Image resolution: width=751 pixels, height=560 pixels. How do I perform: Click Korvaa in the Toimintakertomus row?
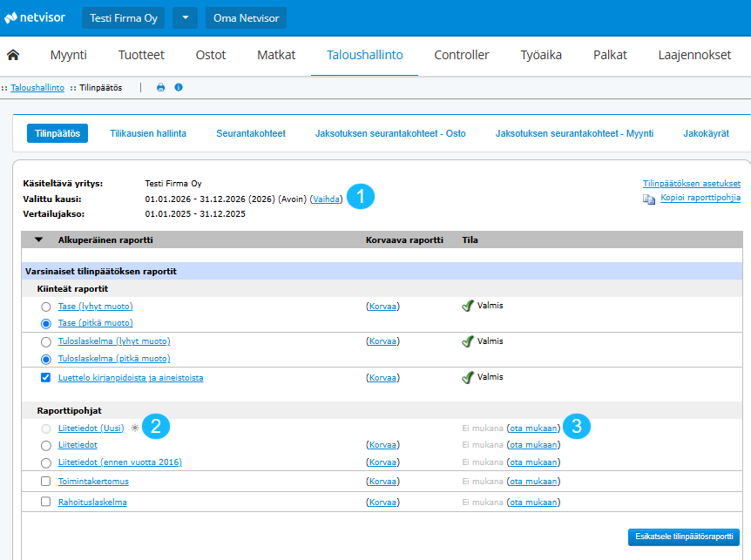coord(382,481)
